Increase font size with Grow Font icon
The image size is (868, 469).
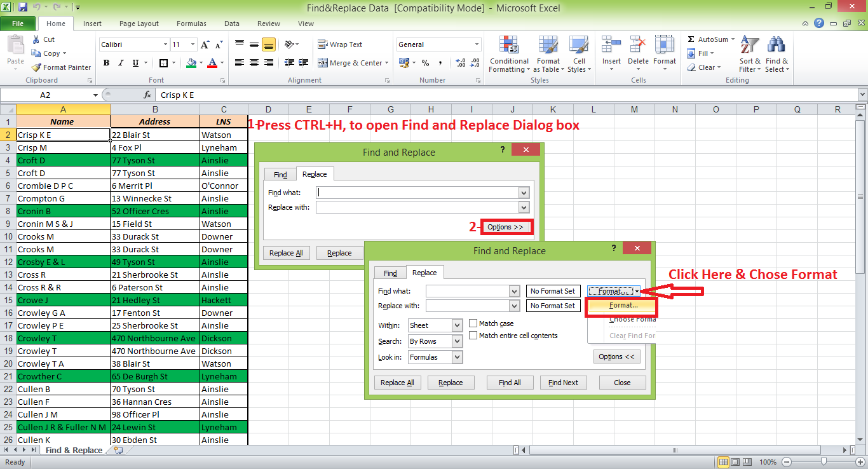click(205, 44)
